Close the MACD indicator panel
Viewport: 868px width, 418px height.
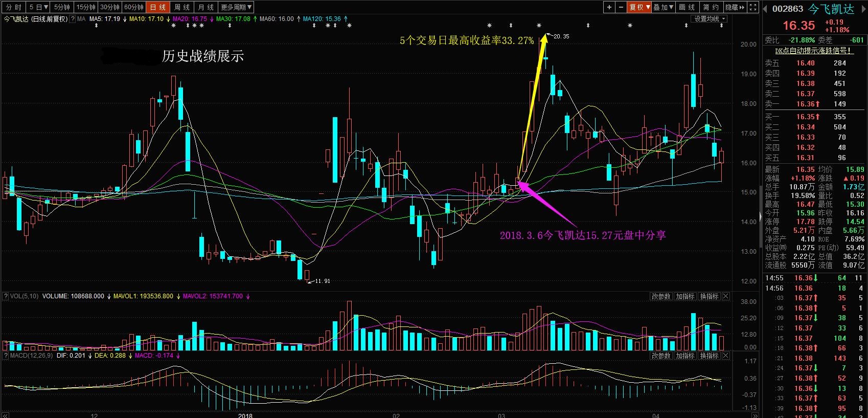click(x=725, y=356)
